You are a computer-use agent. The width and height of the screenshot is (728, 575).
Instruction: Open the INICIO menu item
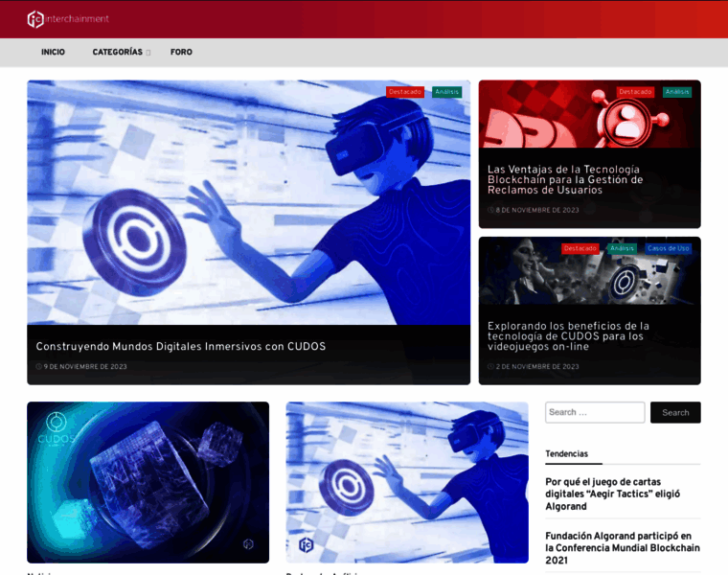[53, 52]
